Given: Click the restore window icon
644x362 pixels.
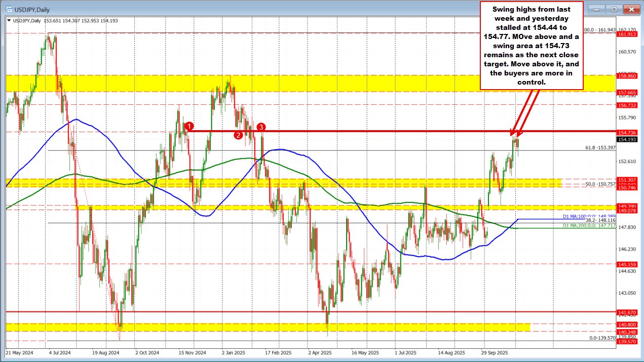Looking at the screenshot, I should pos(614,9).
